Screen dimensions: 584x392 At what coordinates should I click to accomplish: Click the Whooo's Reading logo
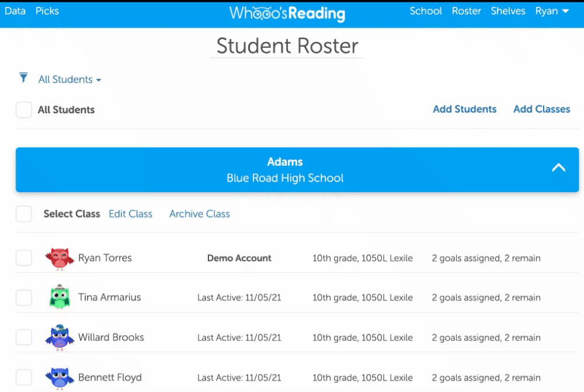tap(287, 13)
